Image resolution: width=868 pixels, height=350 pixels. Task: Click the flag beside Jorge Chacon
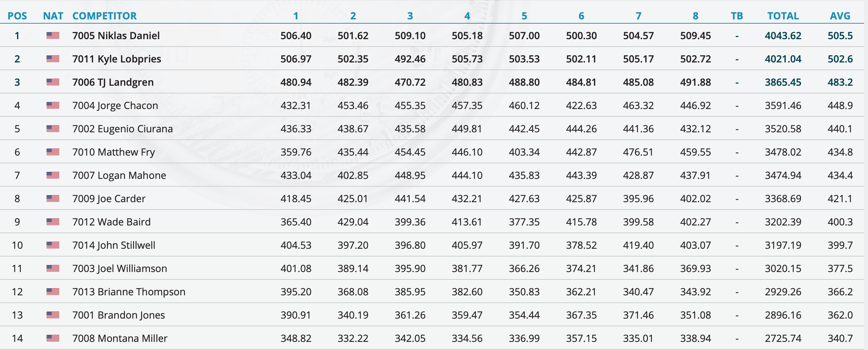[x=53, y=105]
